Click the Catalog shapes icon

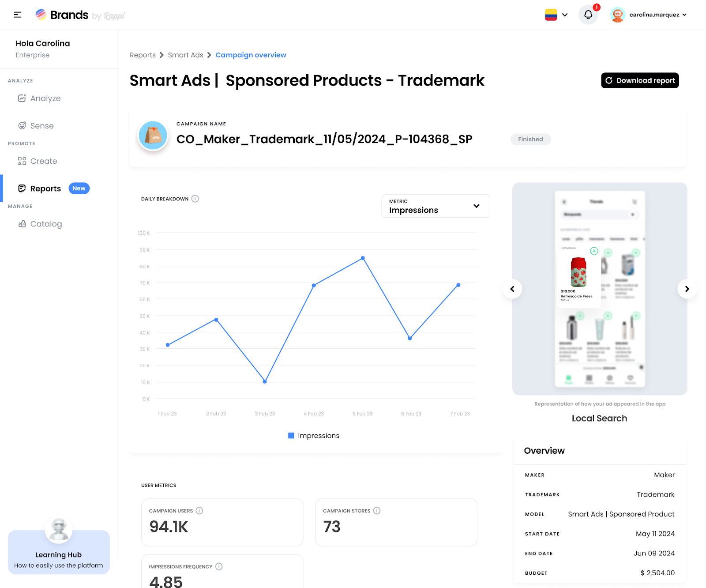pos(22,224)
